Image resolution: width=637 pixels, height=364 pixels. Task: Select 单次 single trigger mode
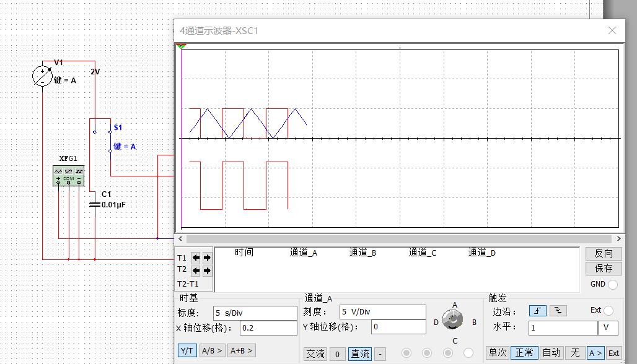click(x=497, y=353)
